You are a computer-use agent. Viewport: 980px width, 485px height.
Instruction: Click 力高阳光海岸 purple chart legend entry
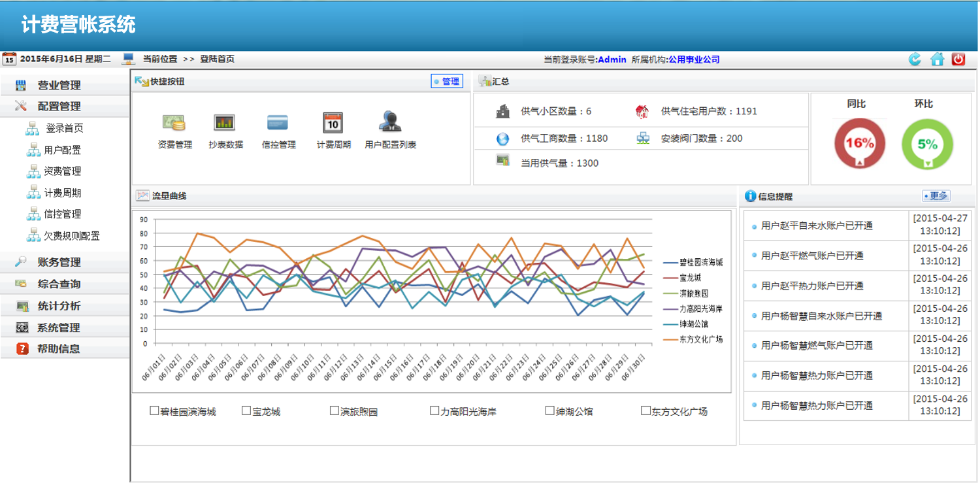point(693,309)
